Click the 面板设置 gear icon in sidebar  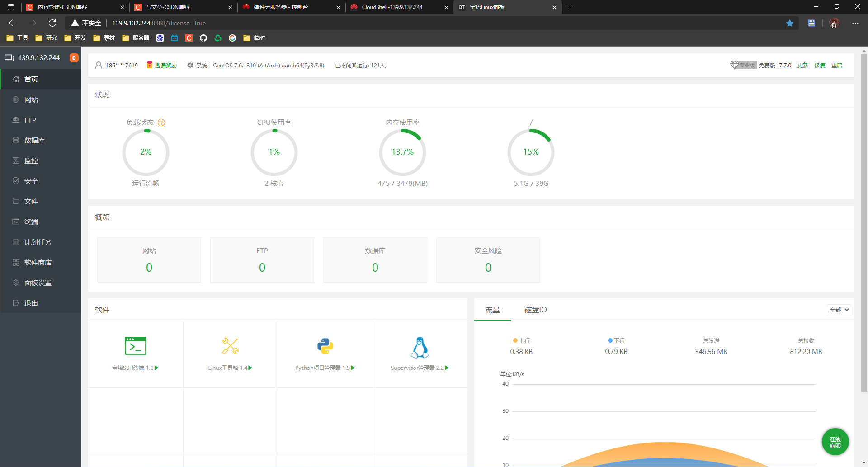[16, 283]
